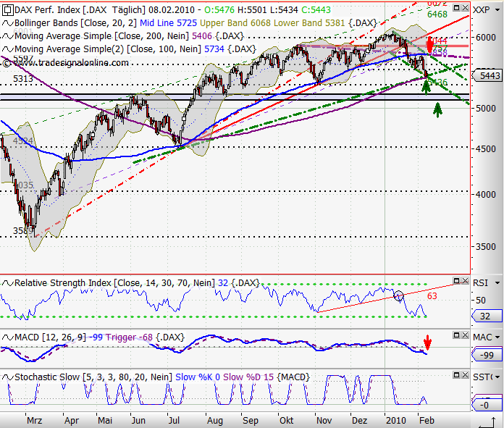The height and width of the screenshot is (428, 504).
Task: Click the Bollinger Bands indicator wave icon
Action: (7, 23)
